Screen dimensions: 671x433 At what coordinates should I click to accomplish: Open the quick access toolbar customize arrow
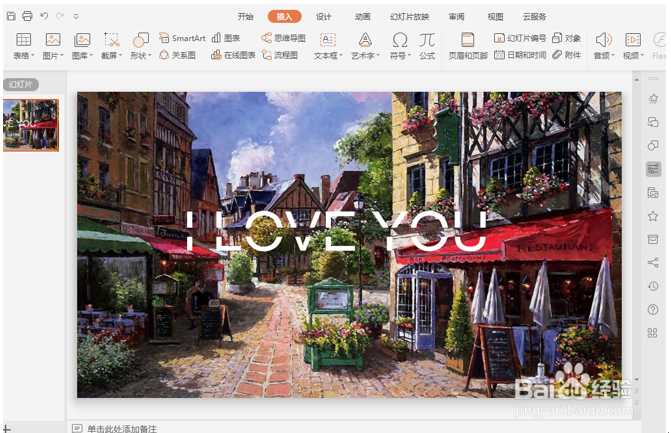76,17
